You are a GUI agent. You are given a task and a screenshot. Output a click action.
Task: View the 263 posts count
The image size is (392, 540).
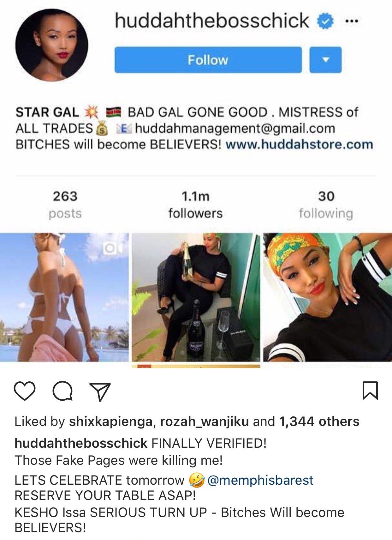click(x=65, y=204)
